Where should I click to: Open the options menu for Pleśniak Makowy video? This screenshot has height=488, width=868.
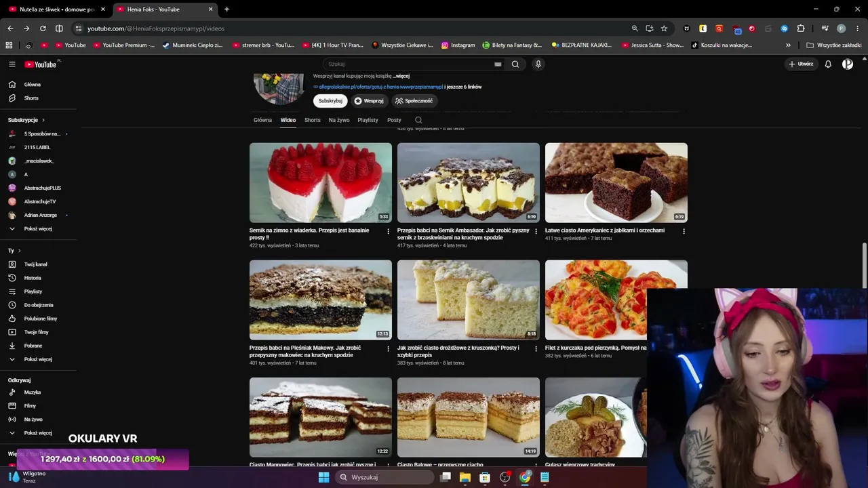pyautogui.click(x=389, y=348)
